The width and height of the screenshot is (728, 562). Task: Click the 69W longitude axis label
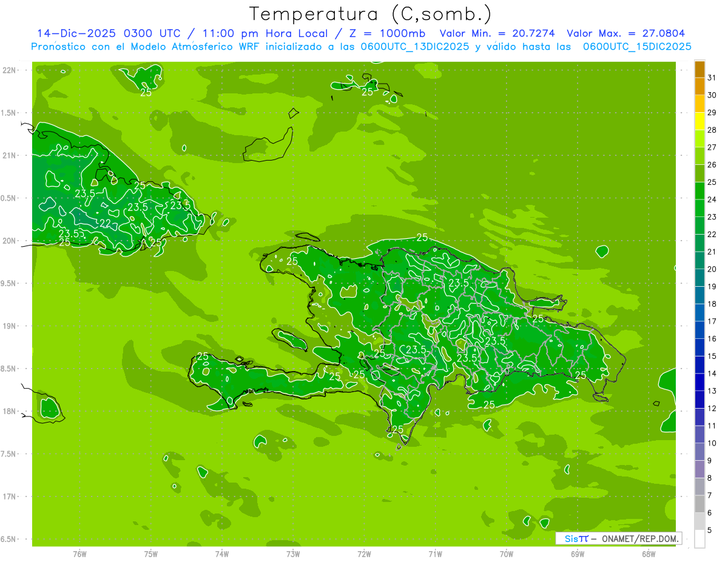click(578, 554)
